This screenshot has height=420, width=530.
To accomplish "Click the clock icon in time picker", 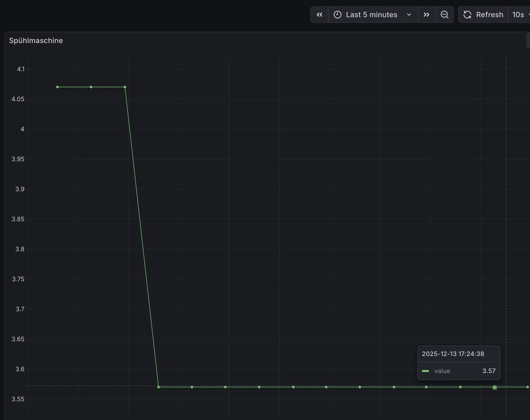I will [337, 15].
